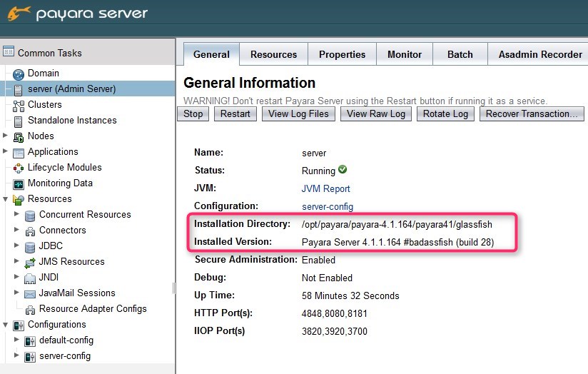Click the Restart button
Screen dimensions: 588x374
(x=235, y=113)
